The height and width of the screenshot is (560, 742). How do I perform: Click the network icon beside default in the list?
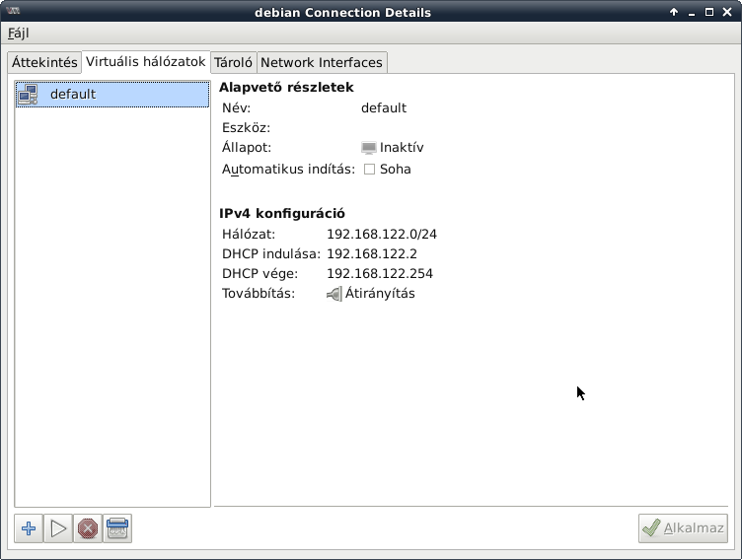28,95
